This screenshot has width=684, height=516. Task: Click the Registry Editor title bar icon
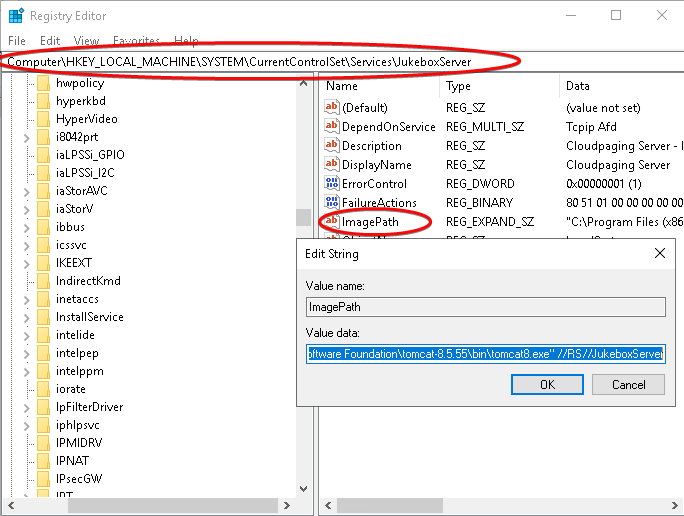tap(16, 16)
